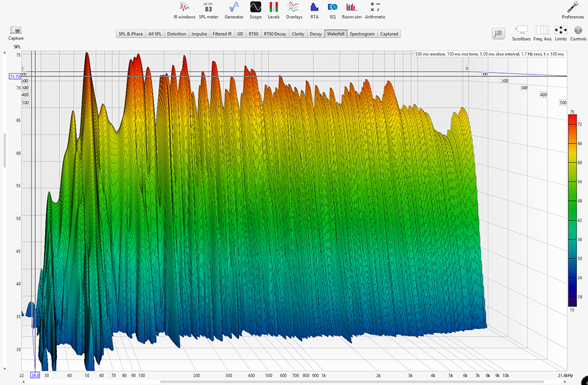Toggle the Freq. Axis scale
The width and height of the screenshot is (588, 385).
542,32
